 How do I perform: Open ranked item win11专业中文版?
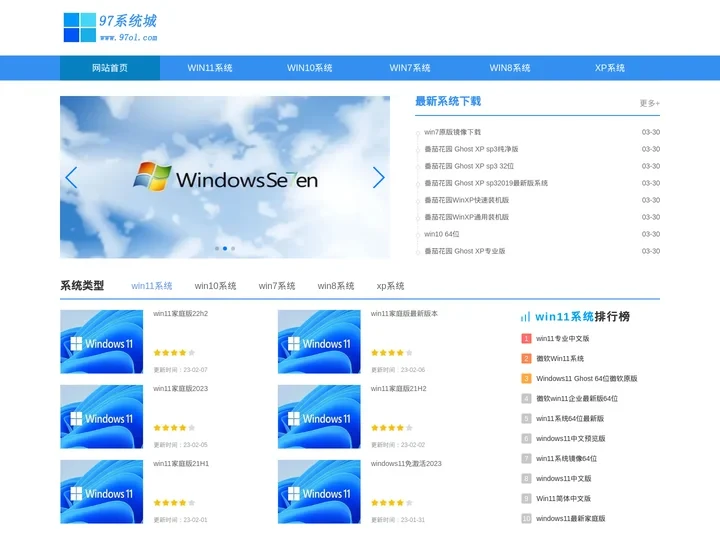click(562, 339)
